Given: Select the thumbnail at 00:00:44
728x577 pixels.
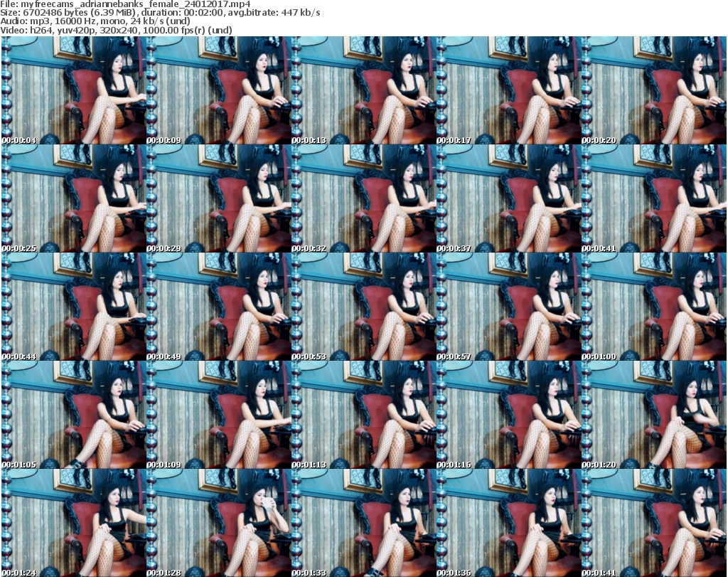Looking at the screenshot, I should tap(74, 307).
